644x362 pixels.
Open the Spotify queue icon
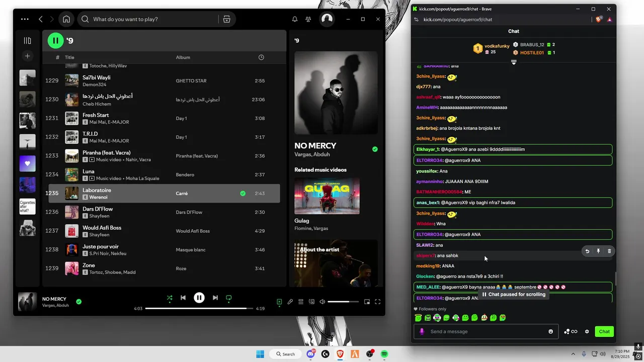coord(301,302)
